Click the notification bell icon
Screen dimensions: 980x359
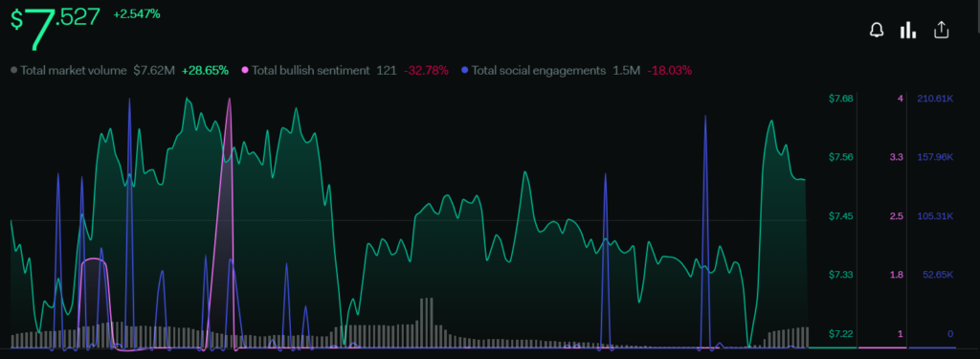pos(877,30)
